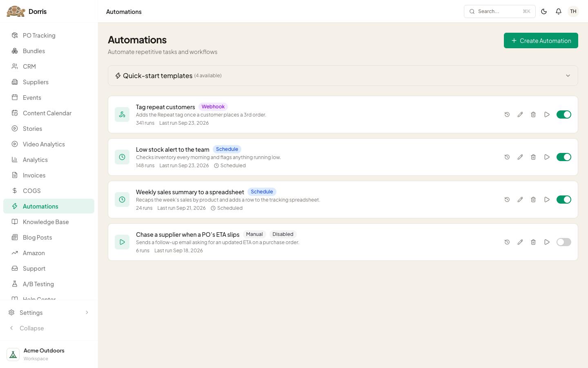588x368 pixels.
Task: View run history for Weekly sales summary
Action: point(507,200)
